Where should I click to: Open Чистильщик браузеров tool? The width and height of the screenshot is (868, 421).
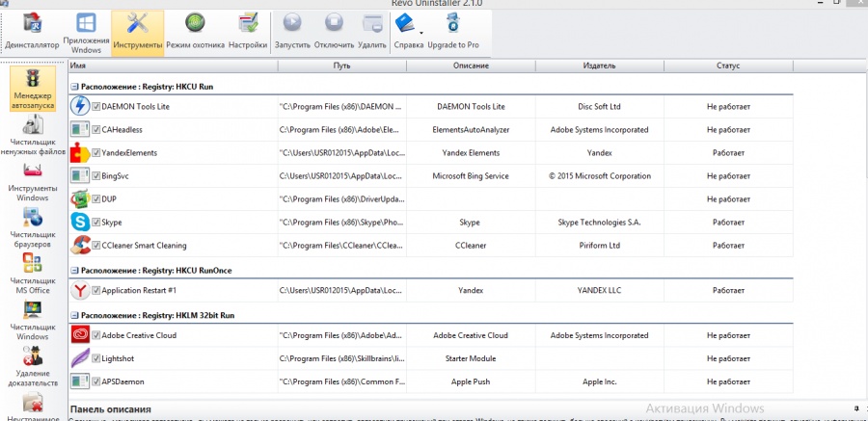33,228
